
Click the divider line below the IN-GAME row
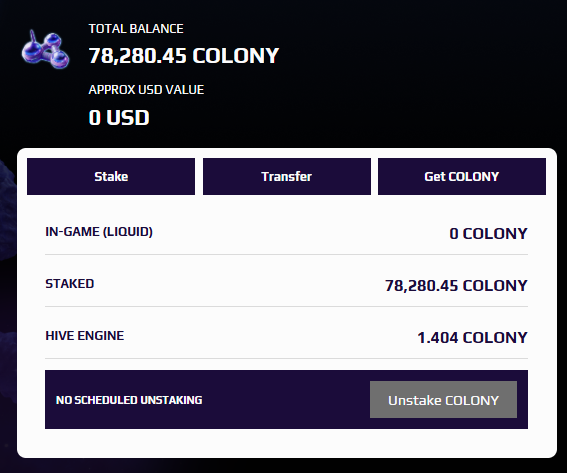286,255
